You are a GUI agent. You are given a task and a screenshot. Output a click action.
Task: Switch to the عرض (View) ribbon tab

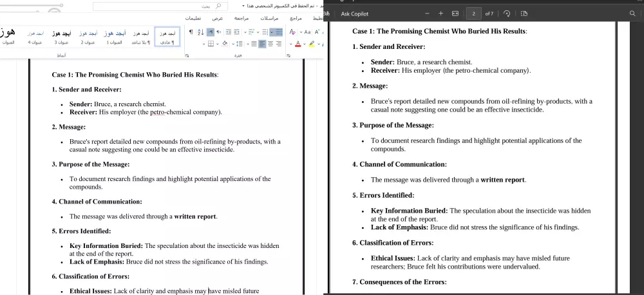[218, 18]
